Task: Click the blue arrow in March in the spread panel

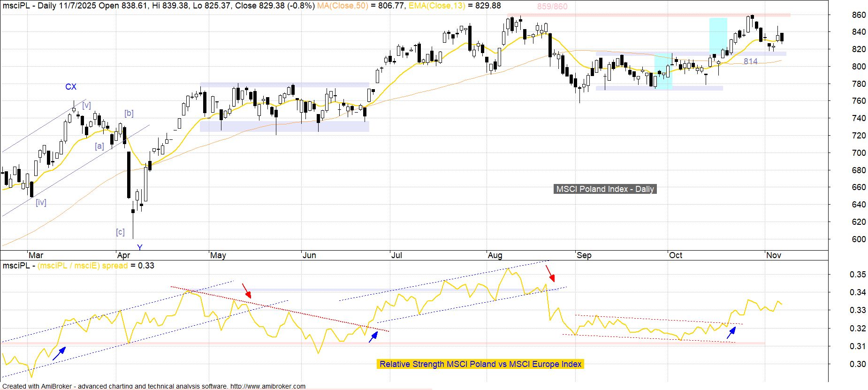Action: click(59, 354)
